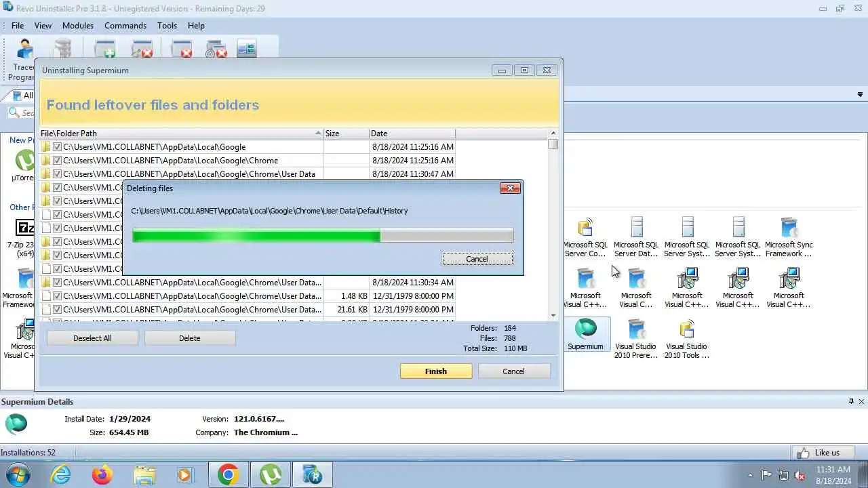
Task: Open the Commands menu
Action: [125, 26]
